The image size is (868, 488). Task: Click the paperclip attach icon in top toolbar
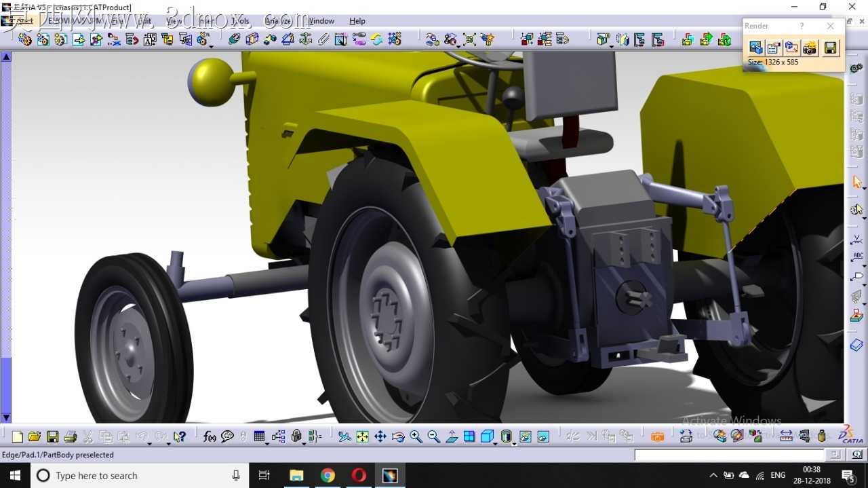[323, 39]
